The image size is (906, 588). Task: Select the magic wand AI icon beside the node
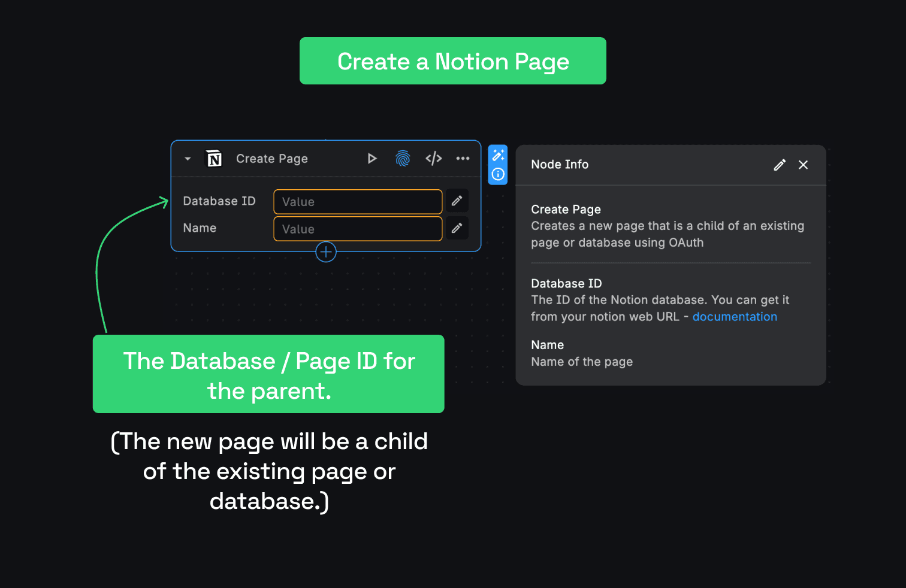pos(498,155)
